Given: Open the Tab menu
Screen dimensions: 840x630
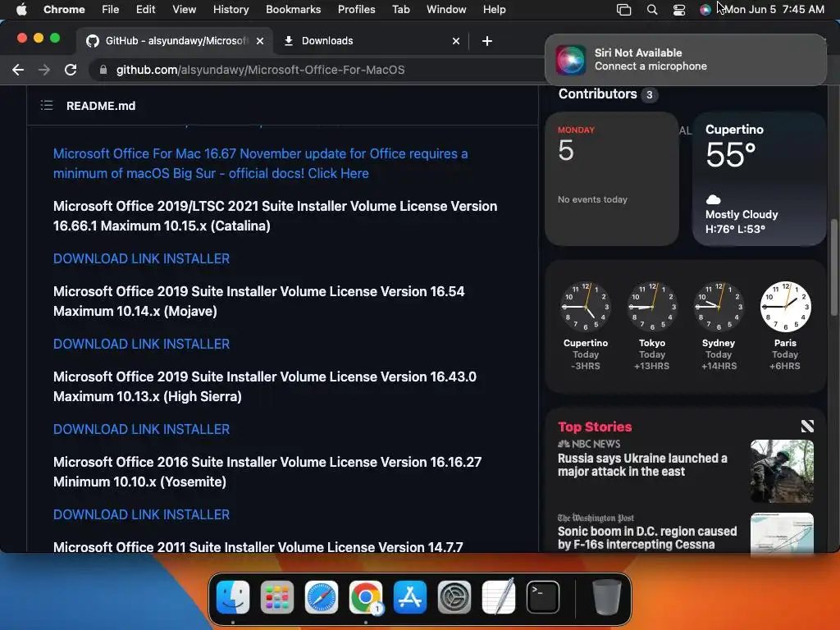Looking at the screenshot, I should pyautogui.click(x=400, y=9).
